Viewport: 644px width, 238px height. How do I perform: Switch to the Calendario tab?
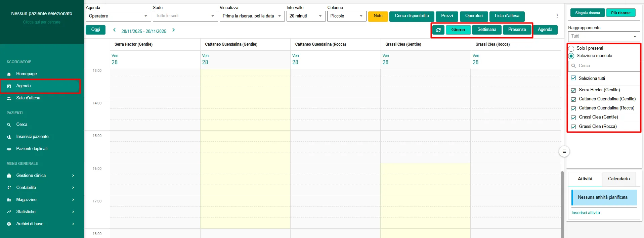click(x=618, y=179)
